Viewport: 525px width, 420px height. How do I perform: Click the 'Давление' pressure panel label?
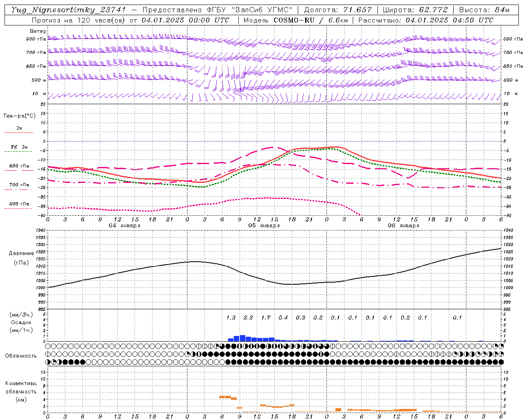pos(21,253)
